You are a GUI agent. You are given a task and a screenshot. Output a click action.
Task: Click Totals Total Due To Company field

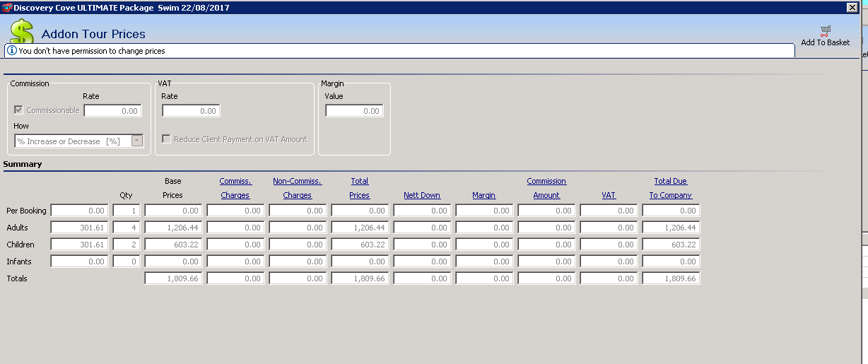pyautogui.click(x=671, y=278)
